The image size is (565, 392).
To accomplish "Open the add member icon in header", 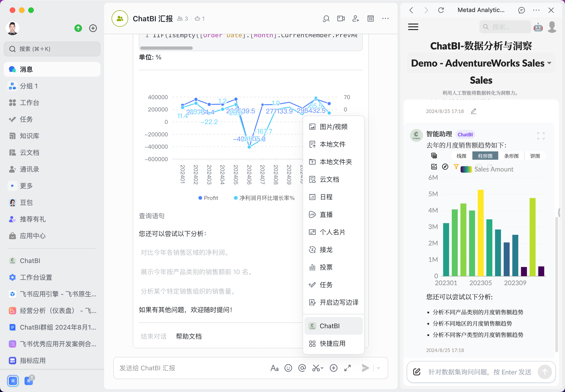I will click(356, 19).
